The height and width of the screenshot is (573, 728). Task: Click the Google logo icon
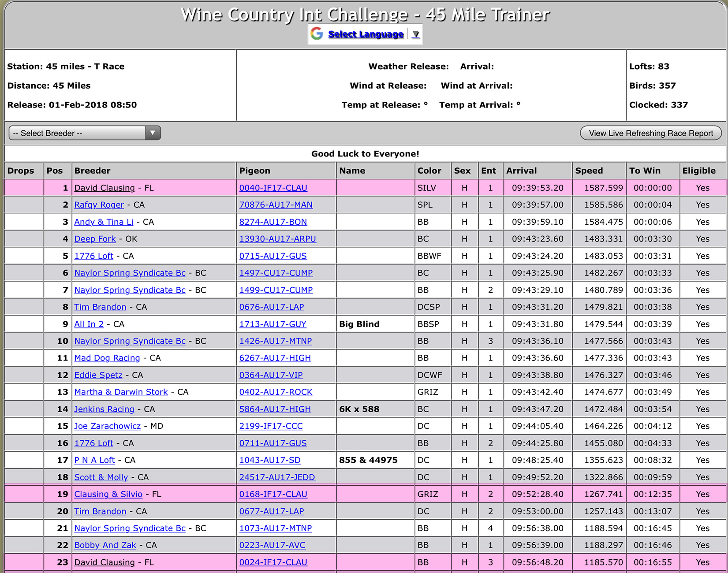pos(317,34)
